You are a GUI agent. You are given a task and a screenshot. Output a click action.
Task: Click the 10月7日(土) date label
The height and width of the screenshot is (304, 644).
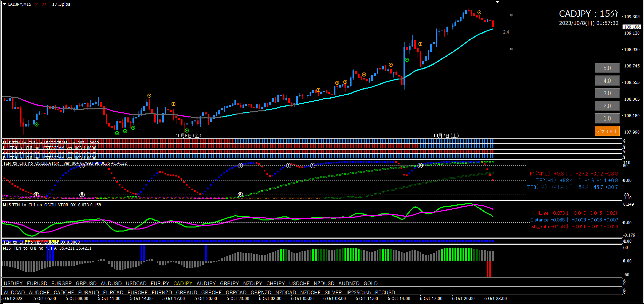point(446,136)
